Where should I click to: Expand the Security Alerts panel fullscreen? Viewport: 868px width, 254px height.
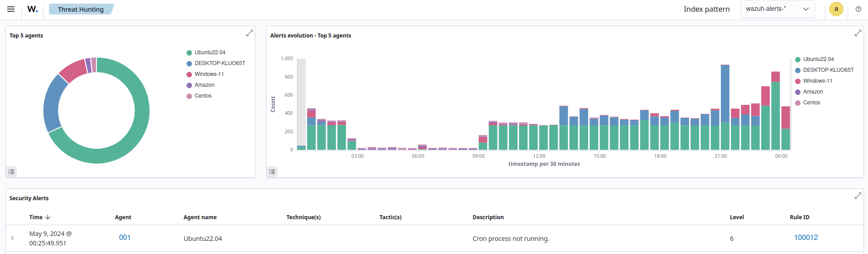click(858, 196)
